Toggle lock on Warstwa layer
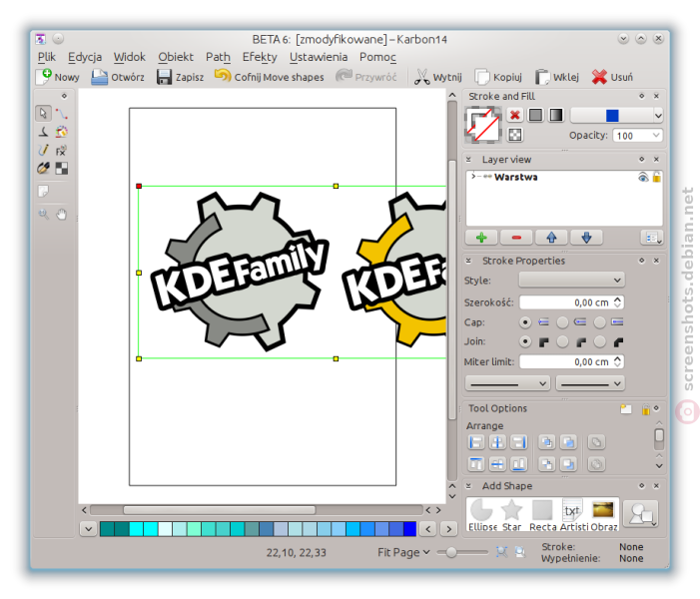Viewport: 700px width, 599px height. [657, 177]
